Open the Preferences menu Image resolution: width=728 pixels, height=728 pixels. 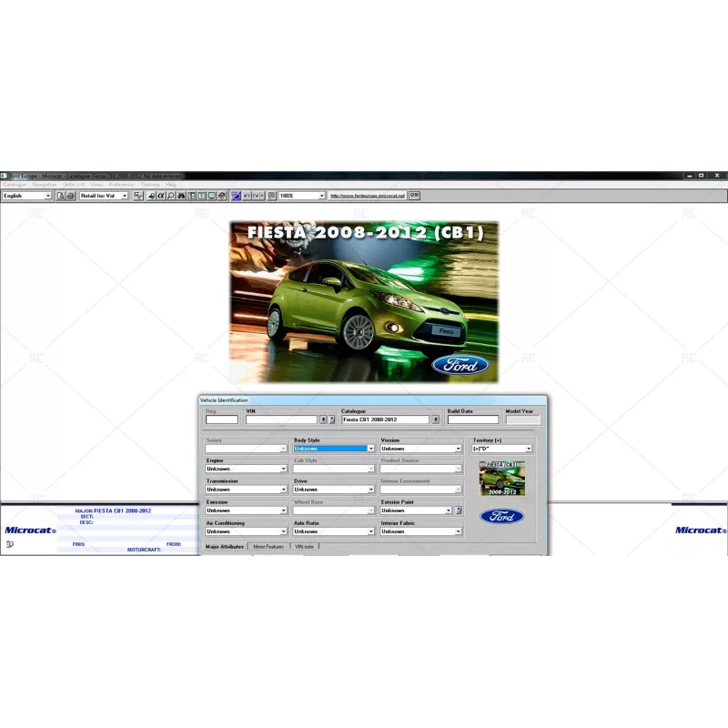click(x=122, y=185)
